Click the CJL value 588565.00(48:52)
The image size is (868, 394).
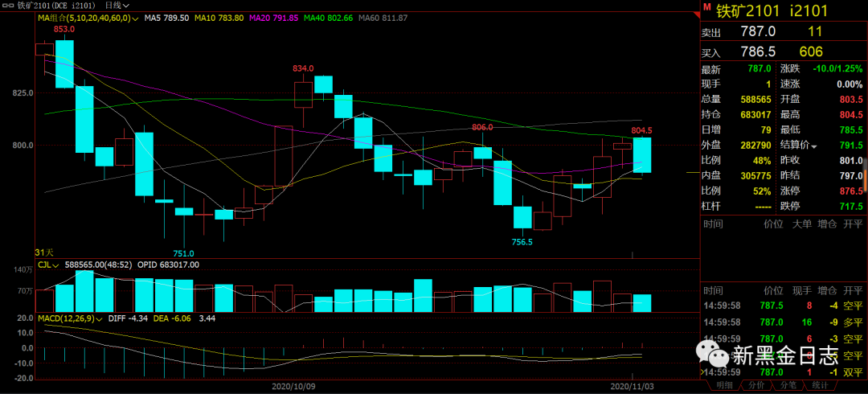click(x=99, y=265)
